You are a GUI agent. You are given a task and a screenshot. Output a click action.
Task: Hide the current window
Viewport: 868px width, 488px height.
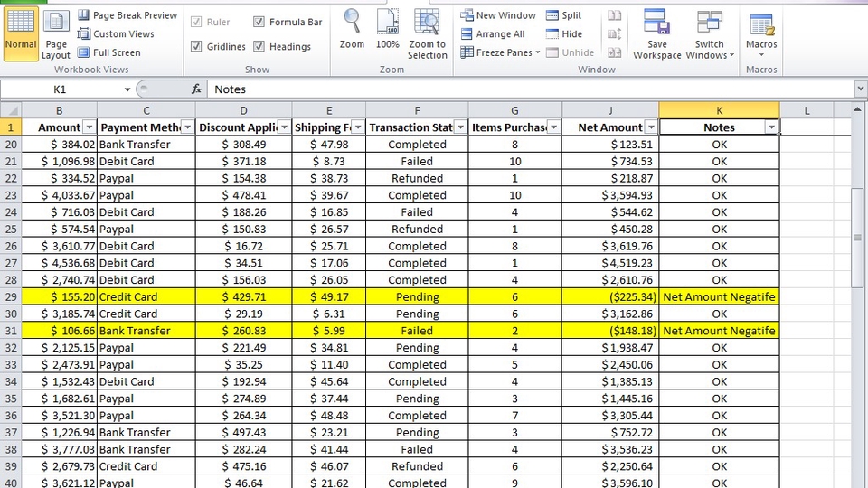click(564, 33)
